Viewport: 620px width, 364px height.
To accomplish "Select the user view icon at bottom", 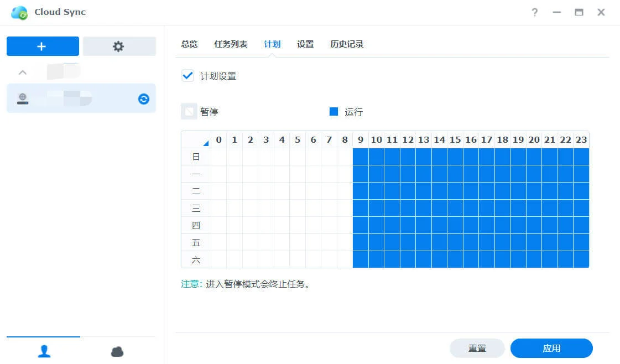I will (x=44, y=351).
